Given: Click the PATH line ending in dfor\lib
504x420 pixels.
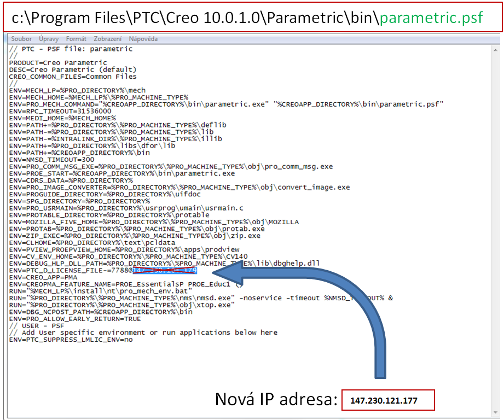Looking at the screenshot, I should [x=92, y=146].
